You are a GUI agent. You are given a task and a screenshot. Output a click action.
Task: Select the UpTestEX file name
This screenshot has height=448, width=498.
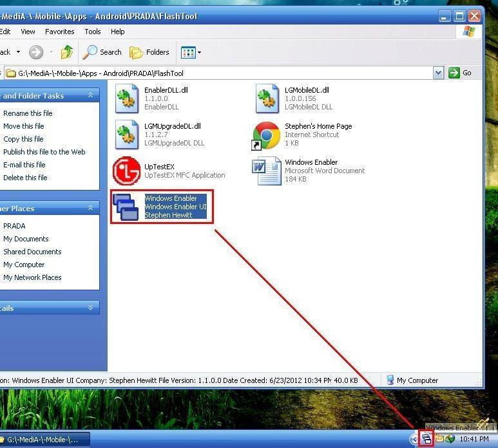coord(159,167)
